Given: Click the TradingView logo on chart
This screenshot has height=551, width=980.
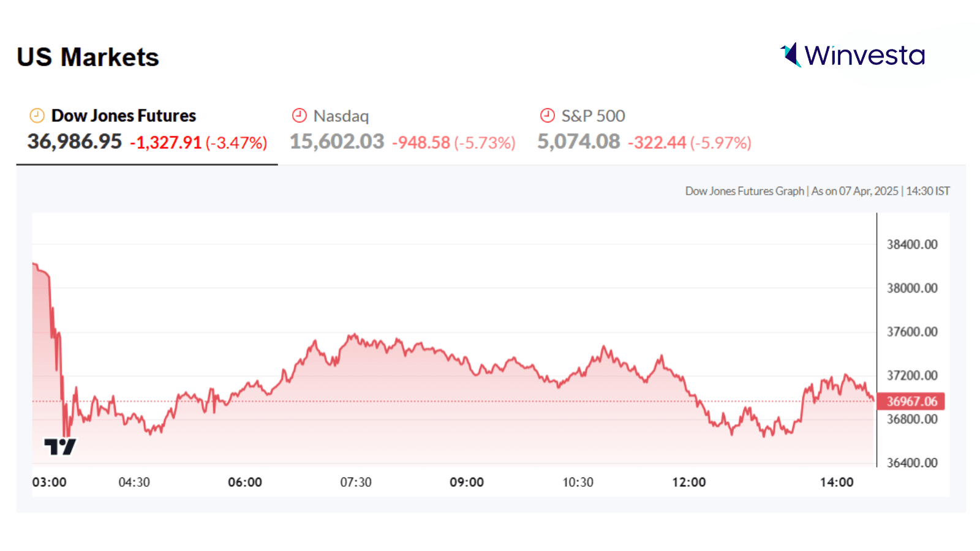Looking at the screenshot, I should tap(60, 447).
